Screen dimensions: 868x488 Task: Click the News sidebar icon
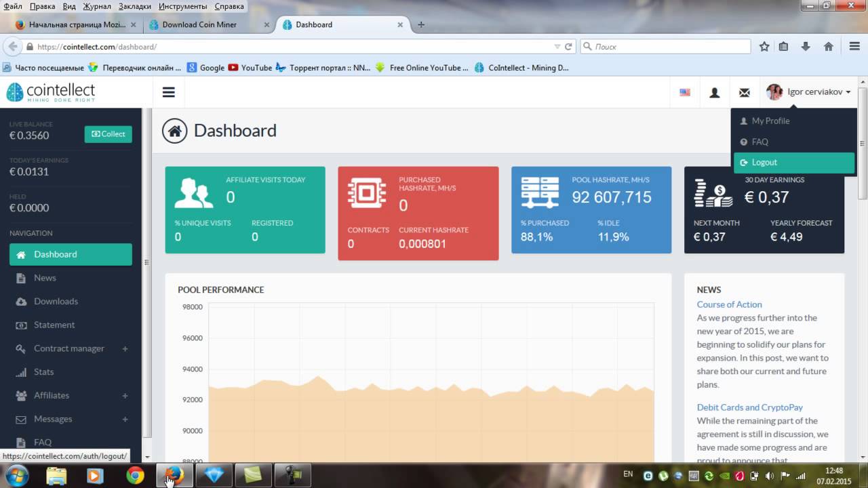tap(20, 278)
